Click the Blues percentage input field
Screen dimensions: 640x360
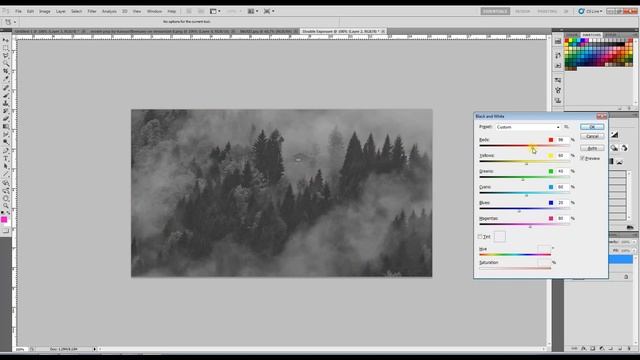562,203
